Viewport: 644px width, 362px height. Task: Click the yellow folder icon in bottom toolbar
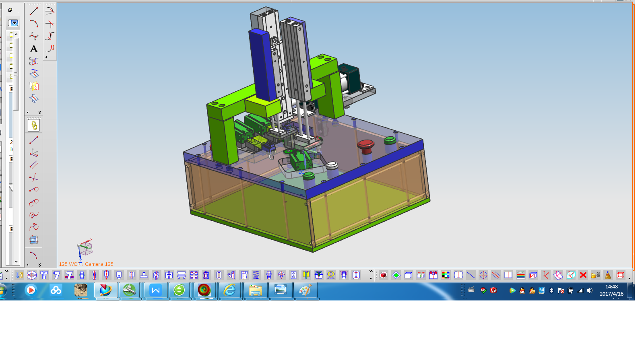[596, 275]
